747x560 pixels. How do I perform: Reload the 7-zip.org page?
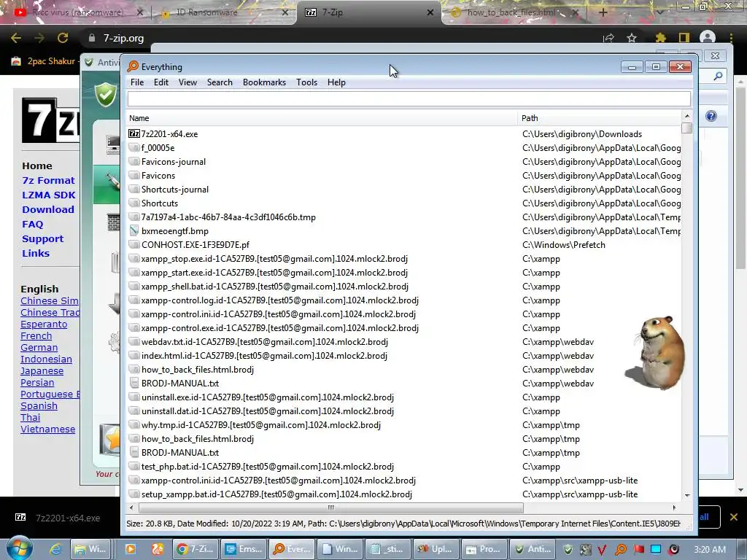pyautogui.click(x=63, y=38)
